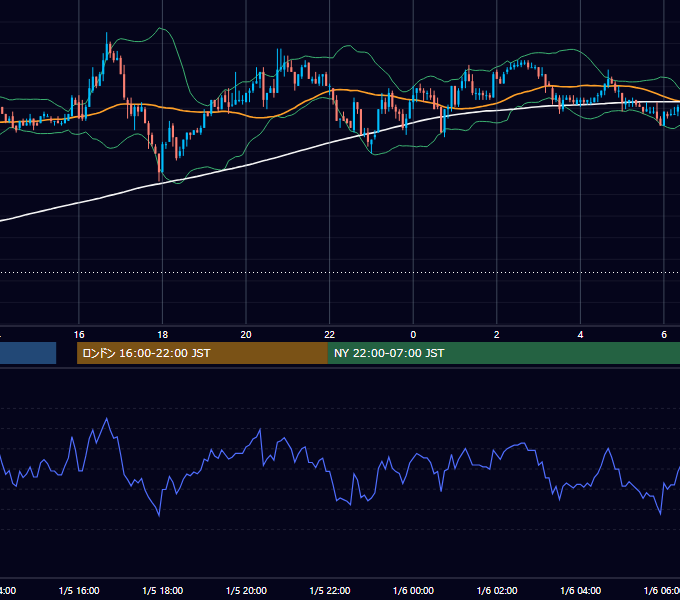Click the 1/5 22:00 time label

point(330,590)
